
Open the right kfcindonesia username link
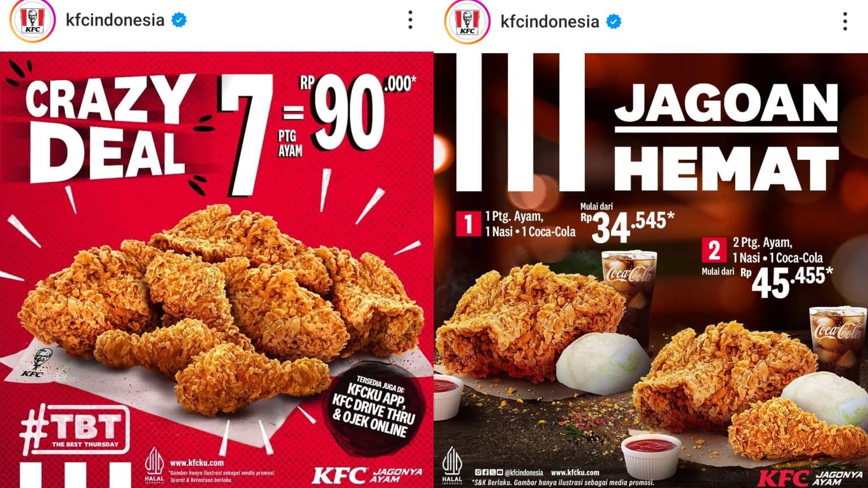pyautogui.click(x=550, y=21)
